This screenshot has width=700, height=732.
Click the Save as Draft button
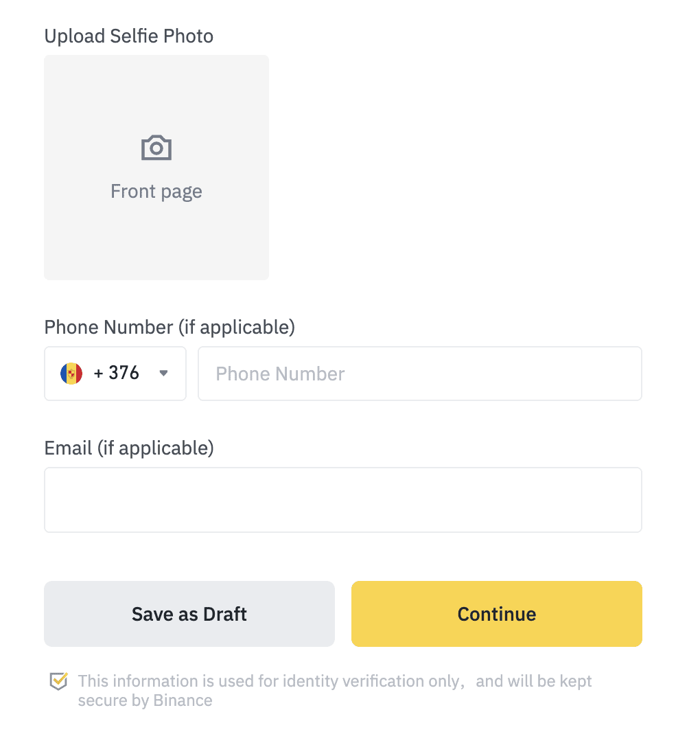coord(189,614)
